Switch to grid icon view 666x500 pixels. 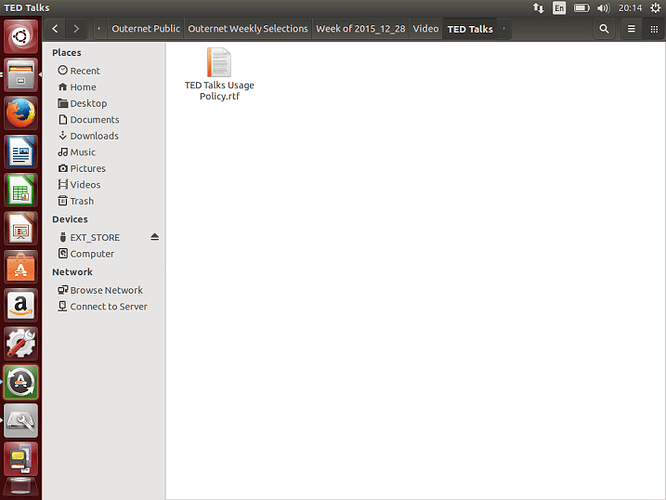coord(654,29)
